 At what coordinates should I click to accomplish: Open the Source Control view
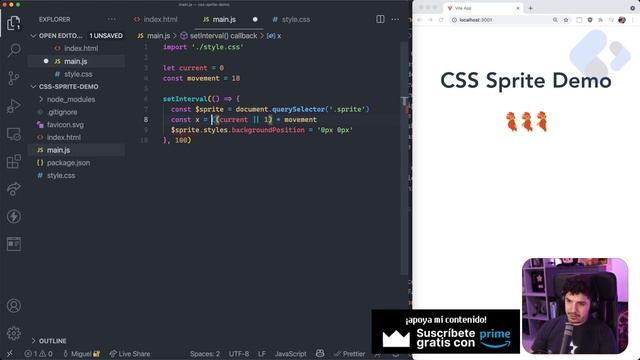13,78
